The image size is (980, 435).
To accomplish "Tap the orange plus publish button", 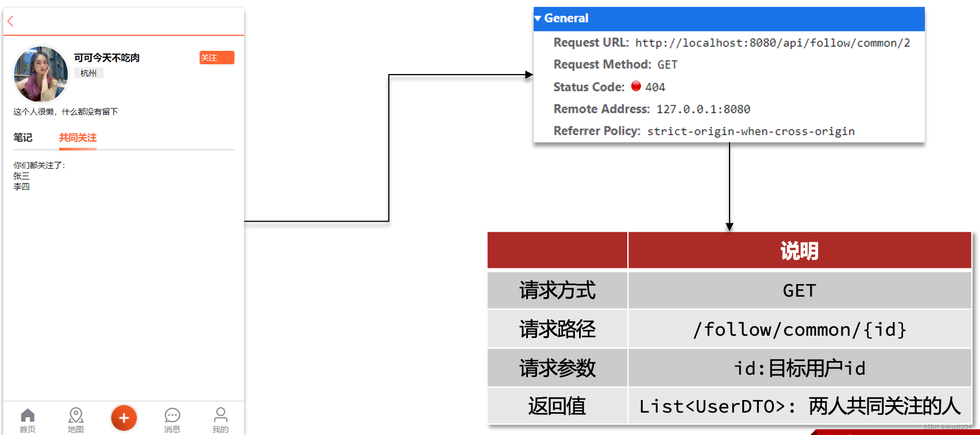I will click(124, 418).
